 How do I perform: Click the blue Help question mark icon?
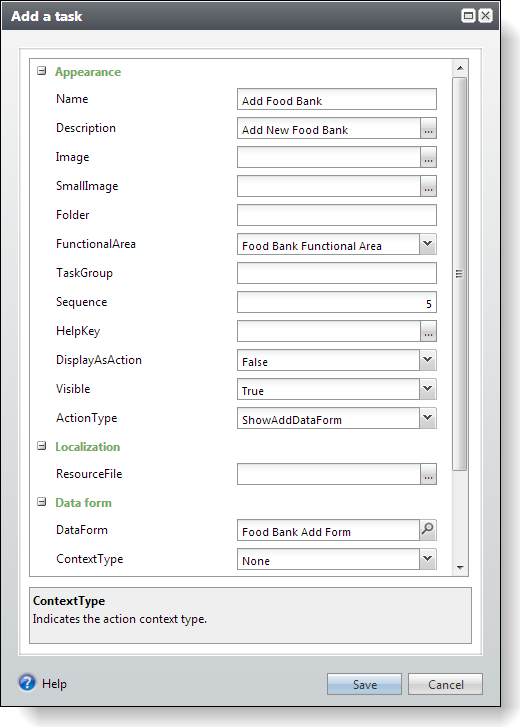click(x=27, y=682)
